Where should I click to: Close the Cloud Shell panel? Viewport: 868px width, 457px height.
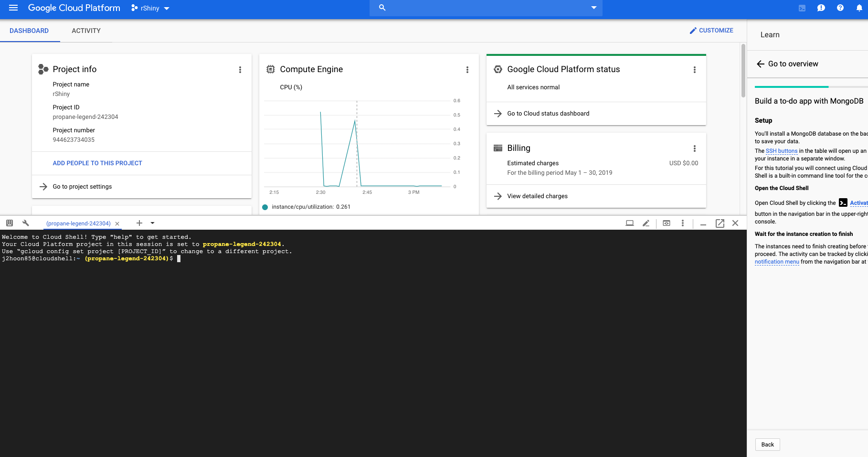[735, 223]
